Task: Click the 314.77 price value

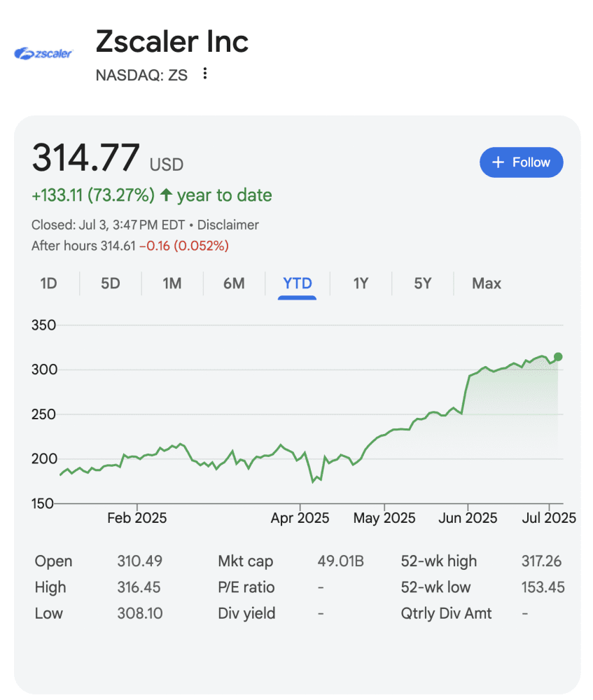Action: click(85, 157)
